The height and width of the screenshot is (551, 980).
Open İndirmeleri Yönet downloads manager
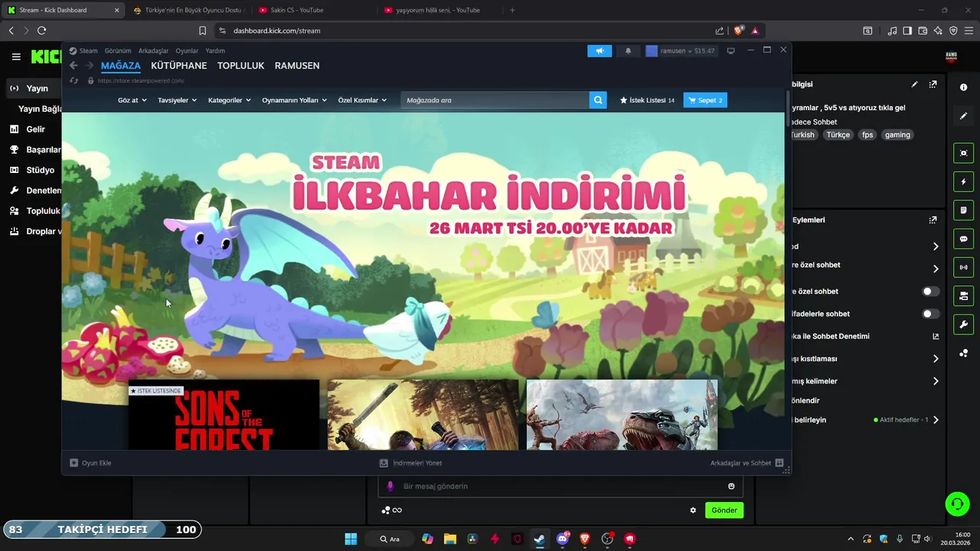(411, 463)
